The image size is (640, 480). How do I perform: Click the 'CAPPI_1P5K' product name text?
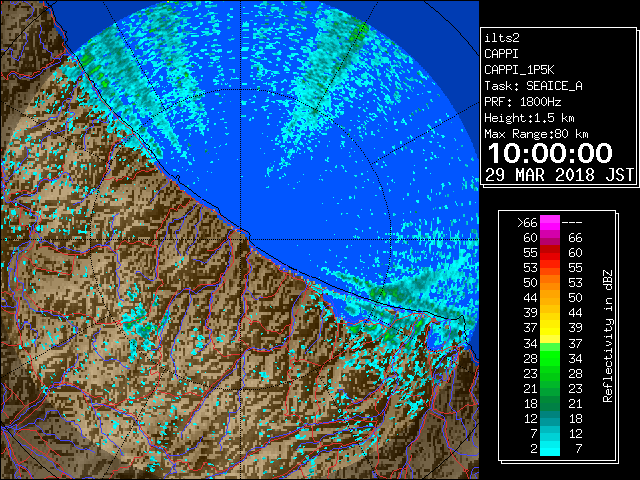(x=519, y=70)
